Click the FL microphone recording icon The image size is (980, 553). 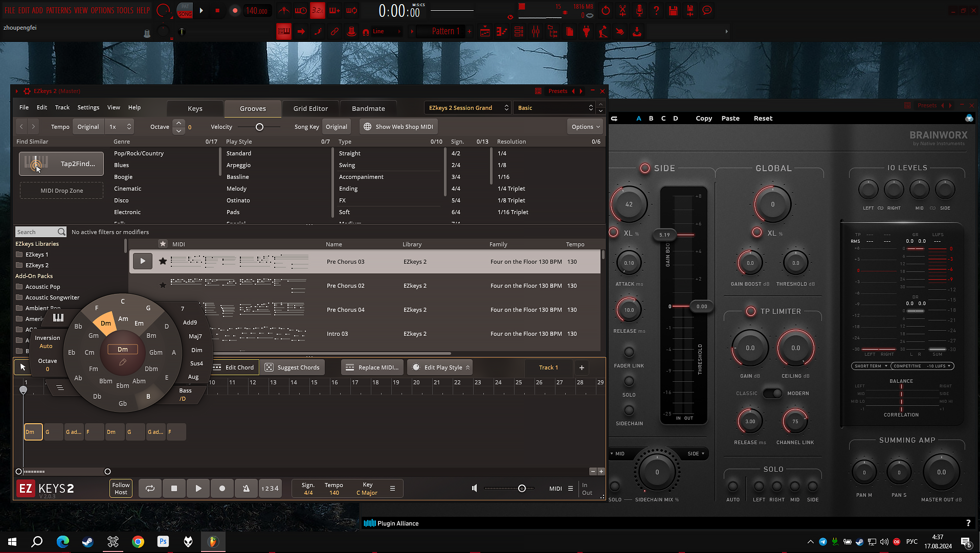639,10
